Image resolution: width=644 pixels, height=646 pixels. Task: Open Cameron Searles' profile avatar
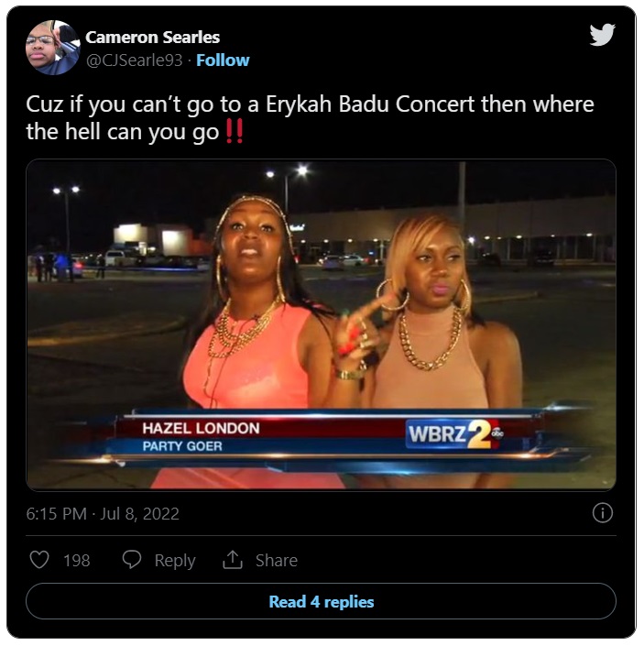[x=53, y=48]
